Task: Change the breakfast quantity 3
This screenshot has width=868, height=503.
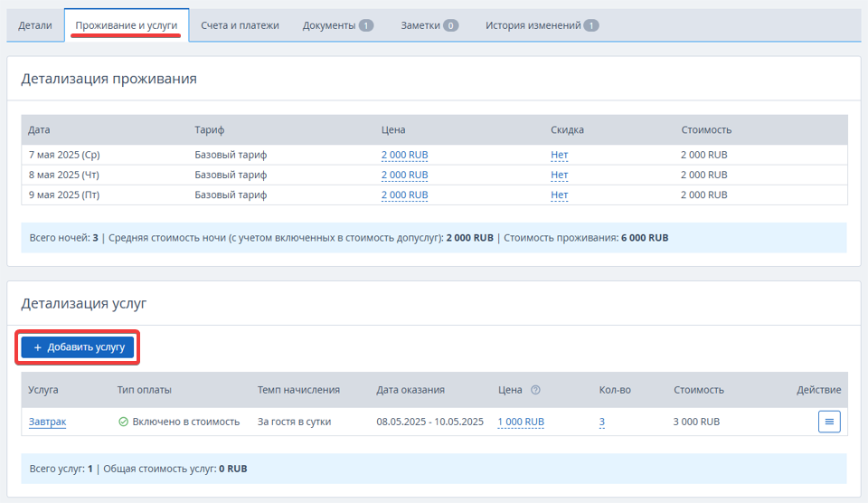Action: 602,422
